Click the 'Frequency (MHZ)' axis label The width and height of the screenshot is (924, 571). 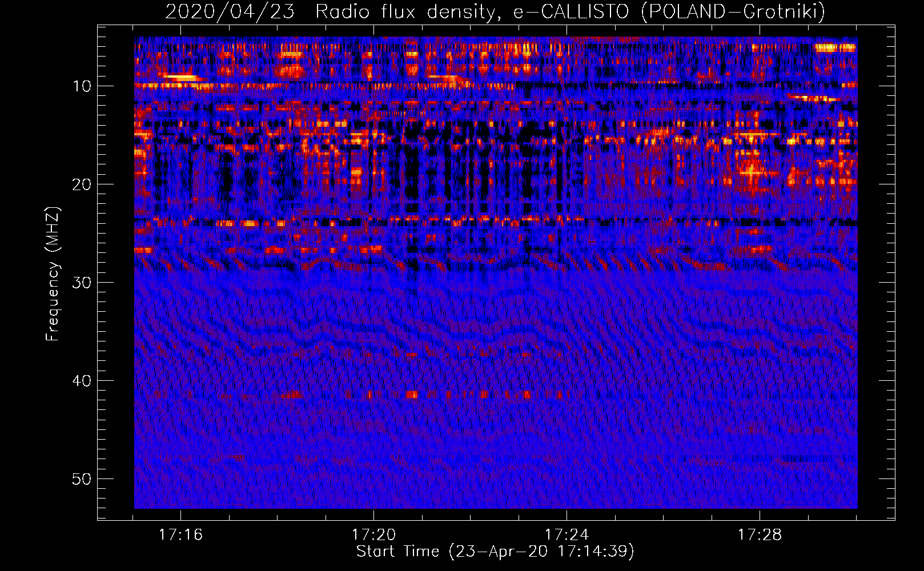click(x=52, y=274)
